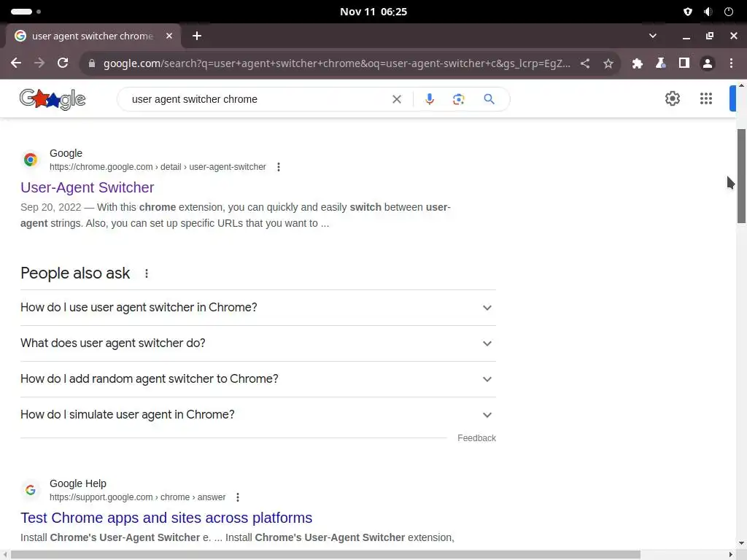The height and width of the screenshot is (560, 747).
Task: Open Test Chrome apps and sites link
Action: pyautogui.click(x=166, y=518)
